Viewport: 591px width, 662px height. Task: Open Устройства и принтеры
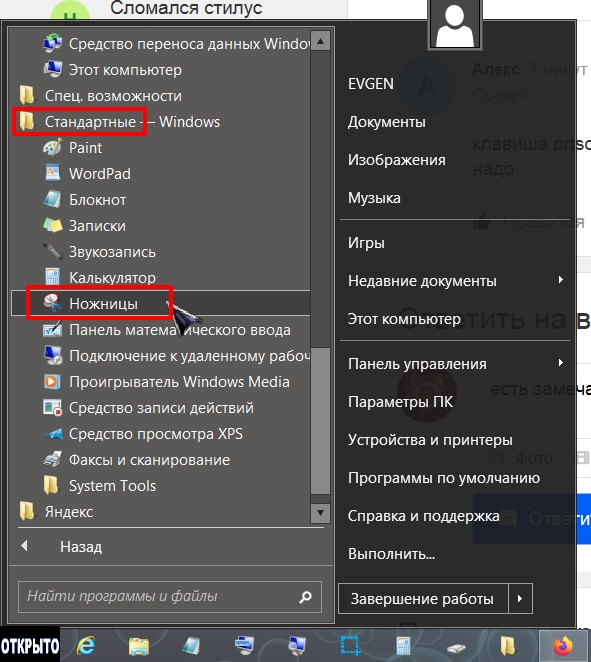(430, 440)
